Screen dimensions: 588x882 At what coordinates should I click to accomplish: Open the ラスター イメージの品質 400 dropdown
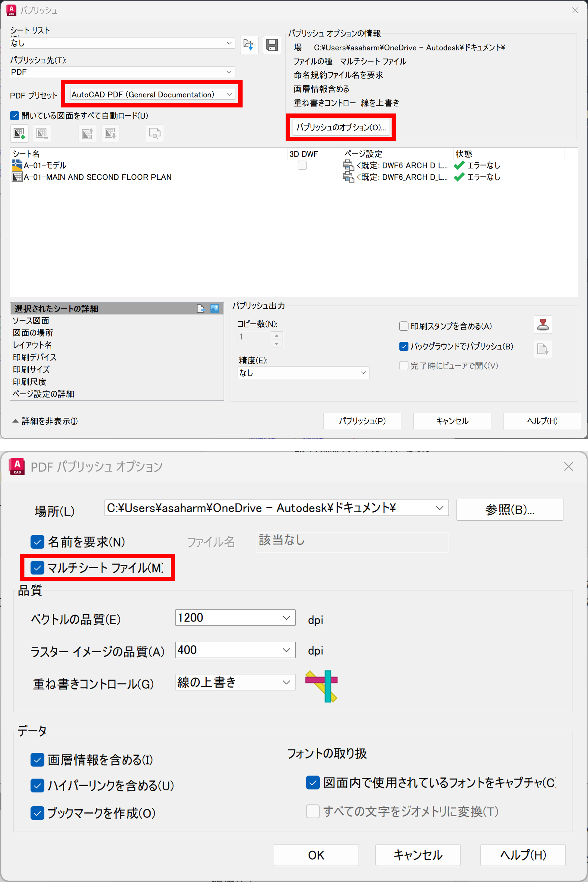(235, 650)
